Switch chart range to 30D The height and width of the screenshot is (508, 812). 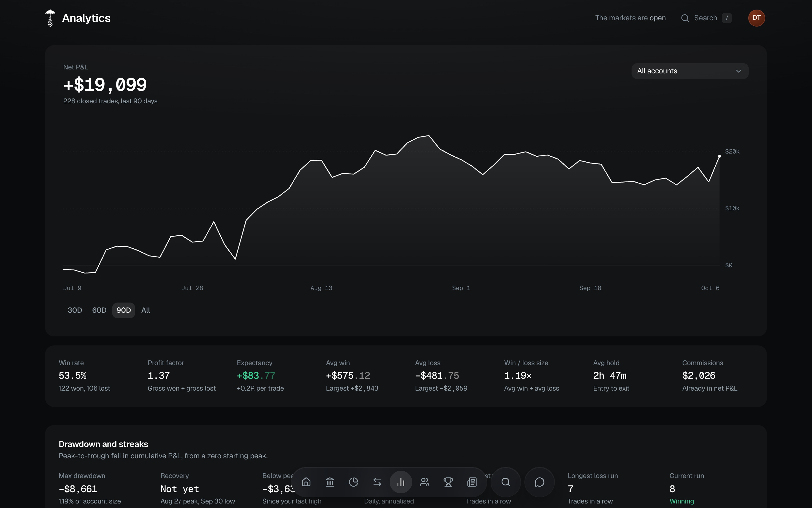click(75, 310)
